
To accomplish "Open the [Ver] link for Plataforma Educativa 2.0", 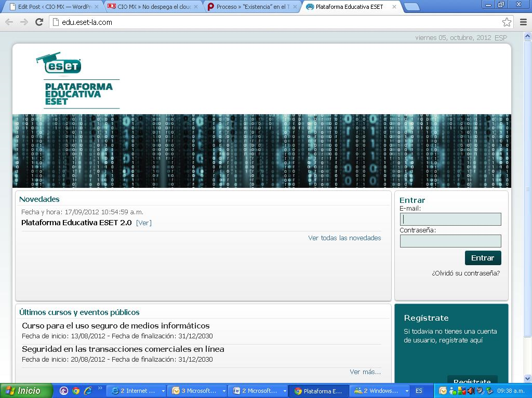I will (143, 223).
